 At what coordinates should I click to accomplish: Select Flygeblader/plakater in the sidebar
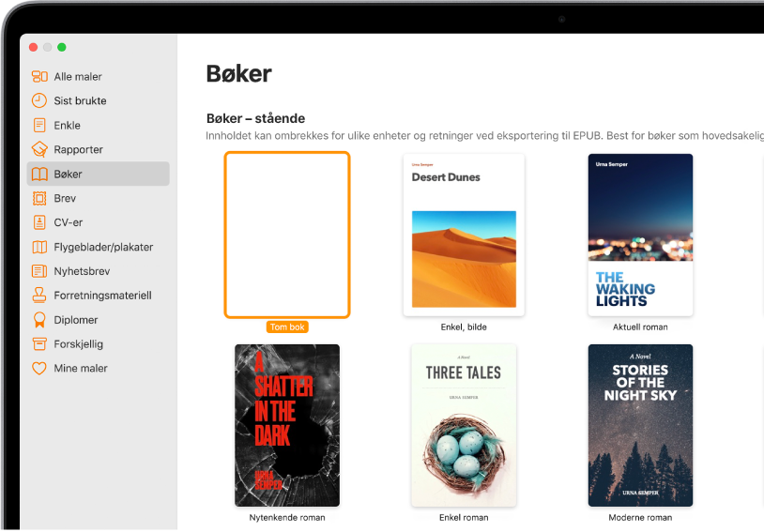tap(104, 247)
